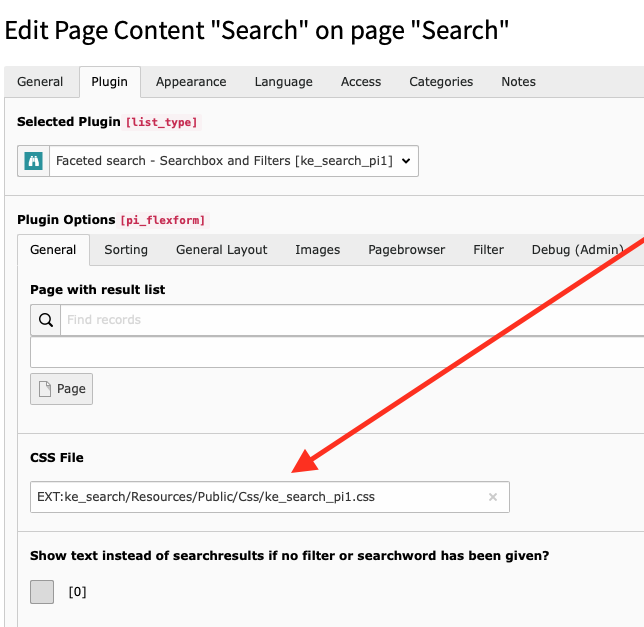Open the Debug (Admin) tab
Screen dimensions: 644x627
[577, 250]
